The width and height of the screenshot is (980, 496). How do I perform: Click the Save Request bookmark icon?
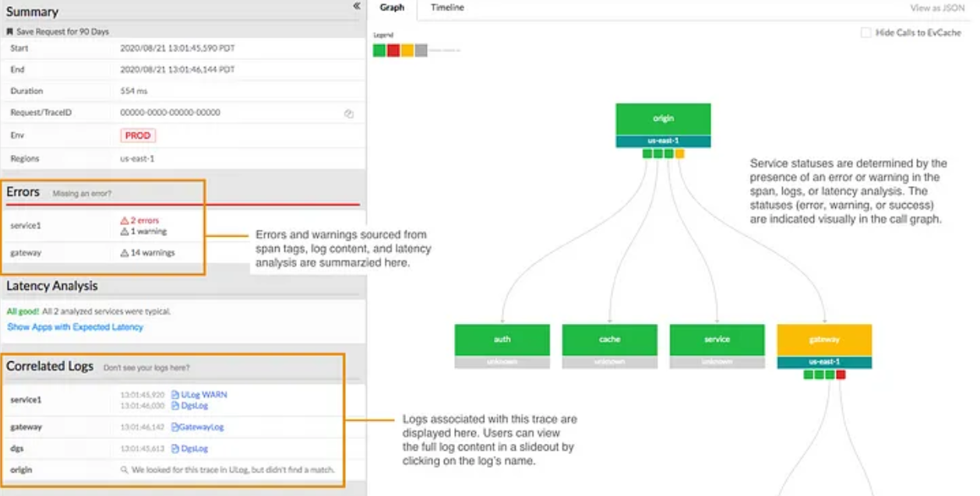(9, 32)
